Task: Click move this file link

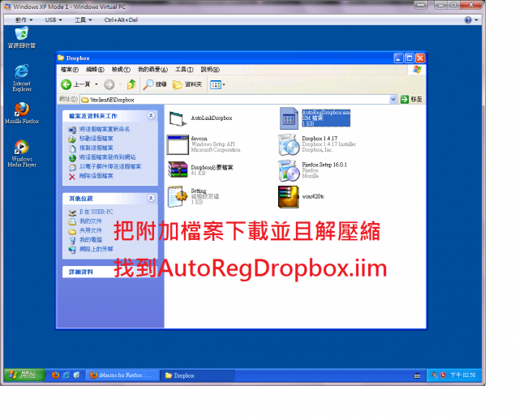Action: tap(97, 139)
